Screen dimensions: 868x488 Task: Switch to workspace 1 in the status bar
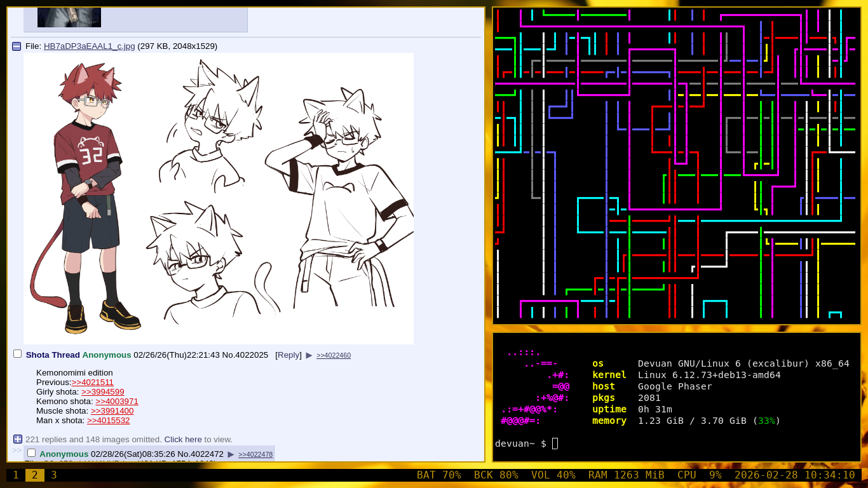[x=16, y=475]
